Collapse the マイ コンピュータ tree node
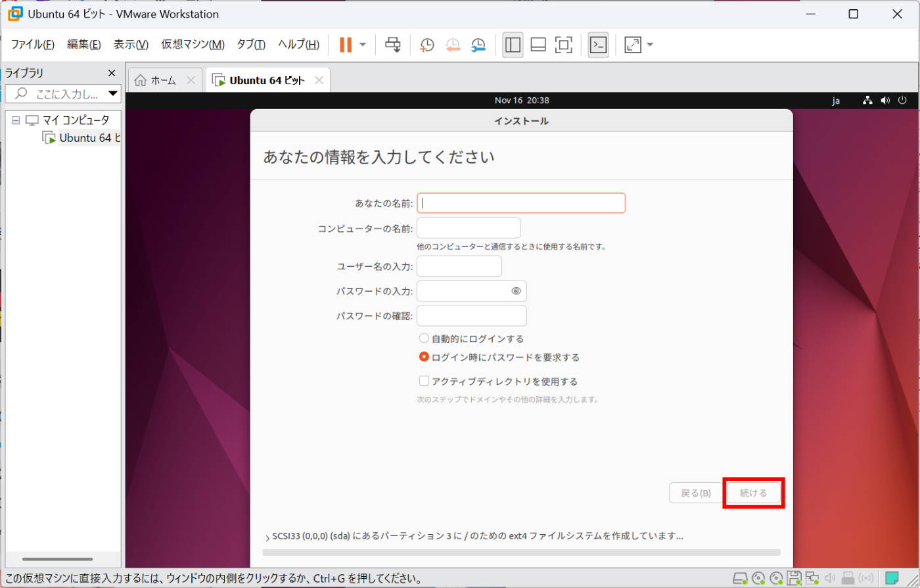920x588 pixels. [16, 120]
